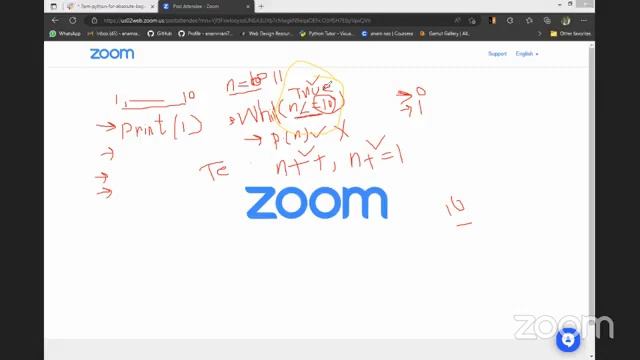Open the GitHub bookmark
The image size is (640, 360).
pos(160,33)
